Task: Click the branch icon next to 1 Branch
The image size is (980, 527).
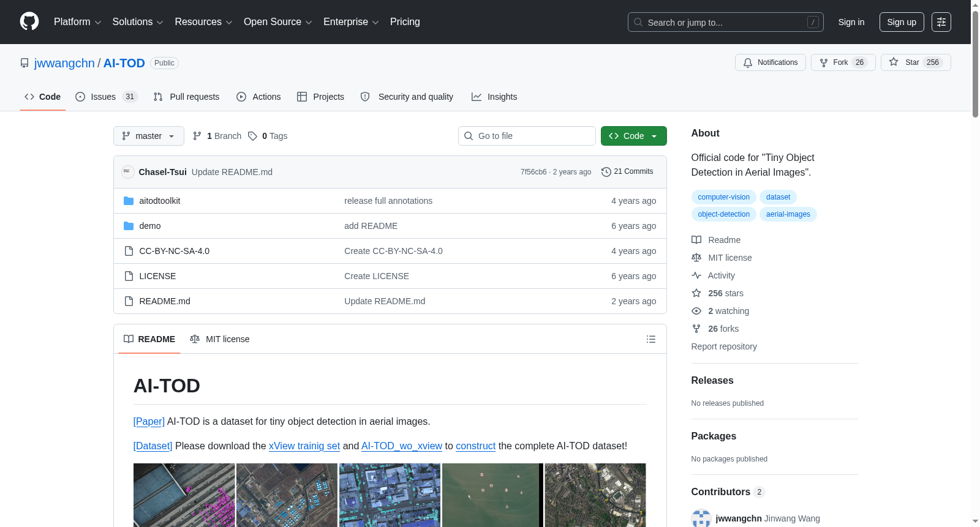Action: (197, 136)
